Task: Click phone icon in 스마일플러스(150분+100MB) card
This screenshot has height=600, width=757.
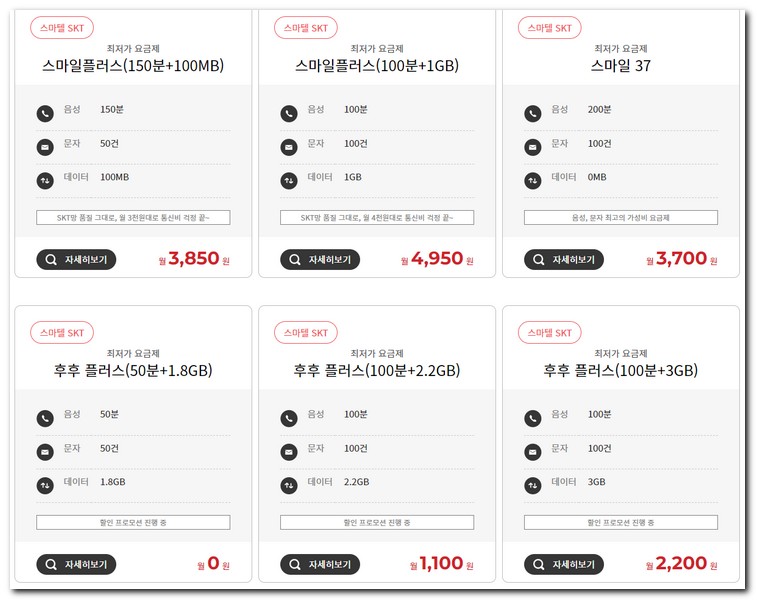Action: click(45, 114)
